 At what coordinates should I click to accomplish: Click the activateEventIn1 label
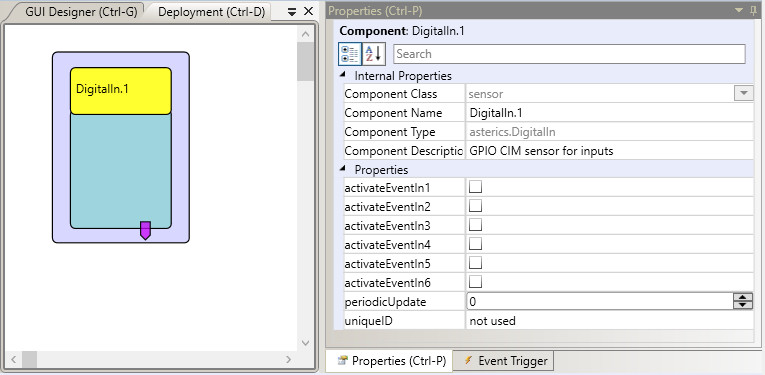tap(387, 188)
